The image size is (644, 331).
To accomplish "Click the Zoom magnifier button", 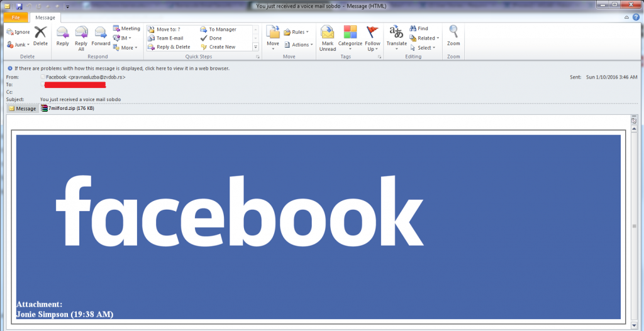I will (x=453, y=36).
